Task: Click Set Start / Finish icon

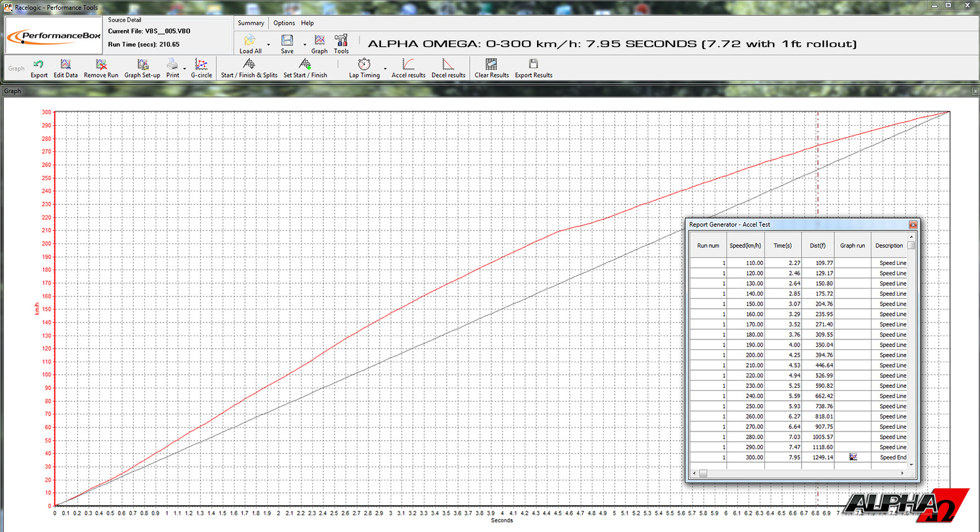Action: click(305, 64)
